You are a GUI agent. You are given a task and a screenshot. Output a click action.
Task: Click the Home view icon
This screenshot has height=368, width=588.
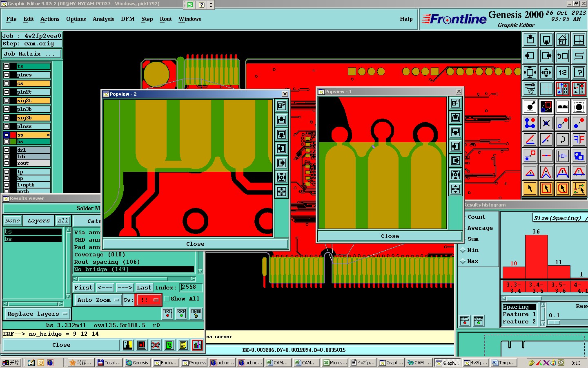coord(563,40)
